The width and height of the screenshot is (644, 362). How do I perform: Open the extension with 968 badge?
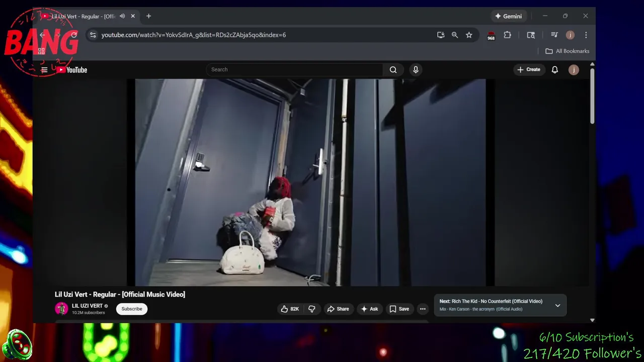491,35
